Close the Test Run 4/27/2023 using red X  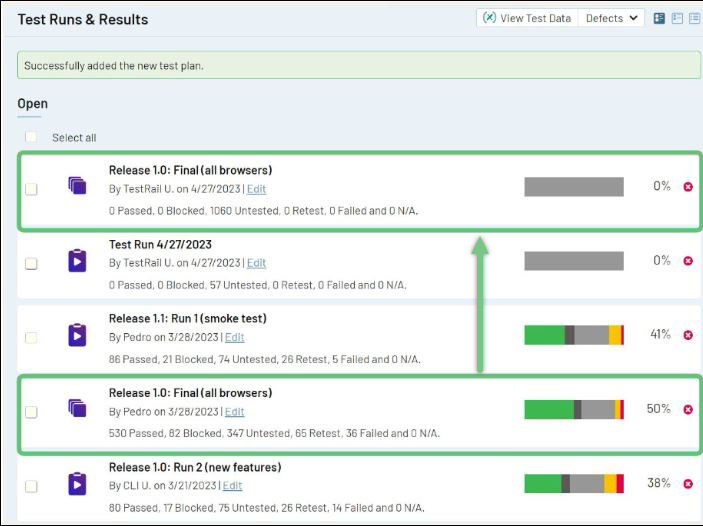tap(687, 261)
